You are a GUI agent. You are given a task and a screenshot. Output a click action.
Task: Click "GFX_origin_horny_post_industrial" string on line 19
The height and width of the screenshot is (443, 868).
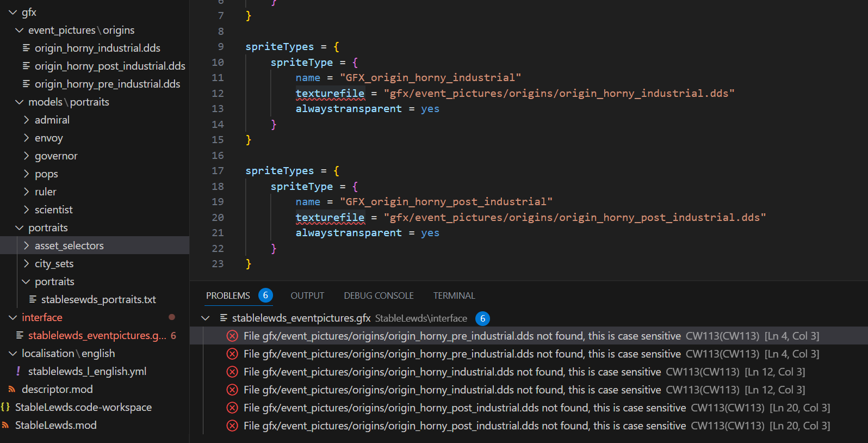[446, 201]
